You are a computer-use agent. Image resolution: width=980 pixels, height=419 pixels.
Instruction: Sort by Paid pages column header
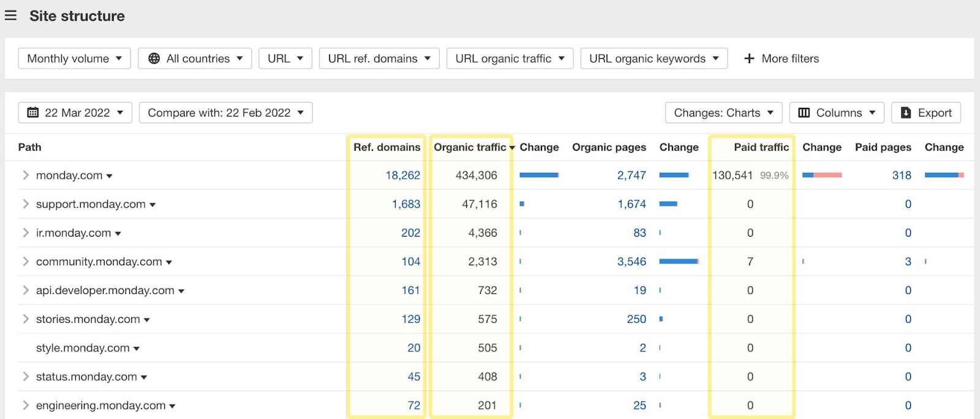click(883, 147)
